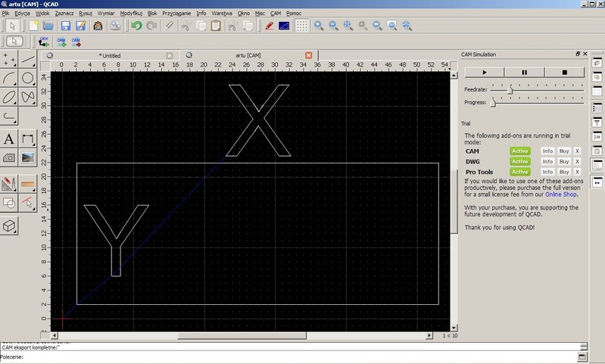Close the artu [CAM] tab
Viewport: 605px width, 364px height.
[x=308, y=55]
